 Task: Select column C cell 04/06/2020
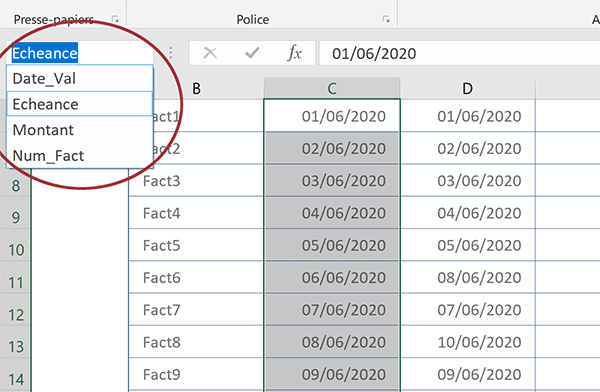pyautogui.click(x=332, y=213)
